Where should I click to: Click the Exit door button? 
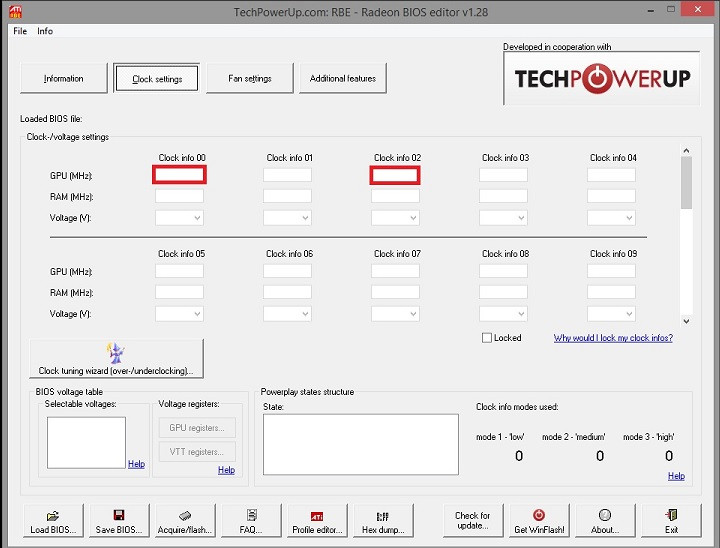pyautogui.click(x=671, y=520)
